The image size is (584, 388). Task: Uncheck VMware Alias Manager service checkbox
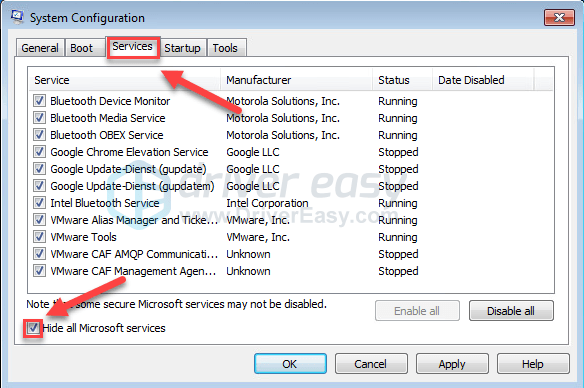coord(39,220)
